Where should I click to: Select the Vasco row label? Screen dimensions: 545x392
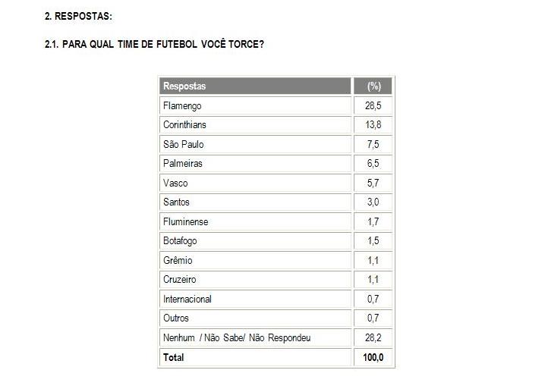pos(175,183)
